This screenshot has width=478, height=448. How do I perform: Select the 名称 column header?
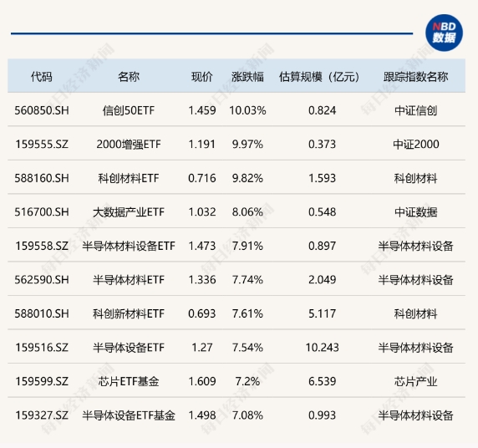point(129,77)
